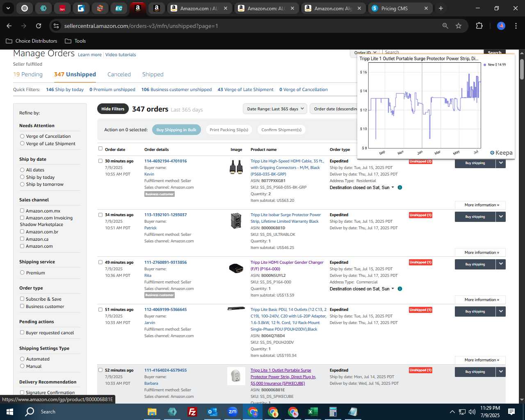
Task: Open the Video tutorials link
Action: point(121,55)
